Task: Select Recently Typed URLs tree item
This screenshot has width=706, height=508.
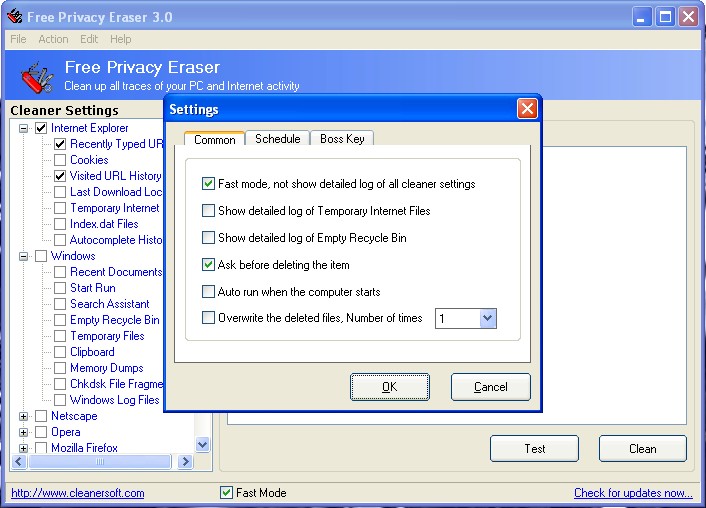Action: (116, 144)
